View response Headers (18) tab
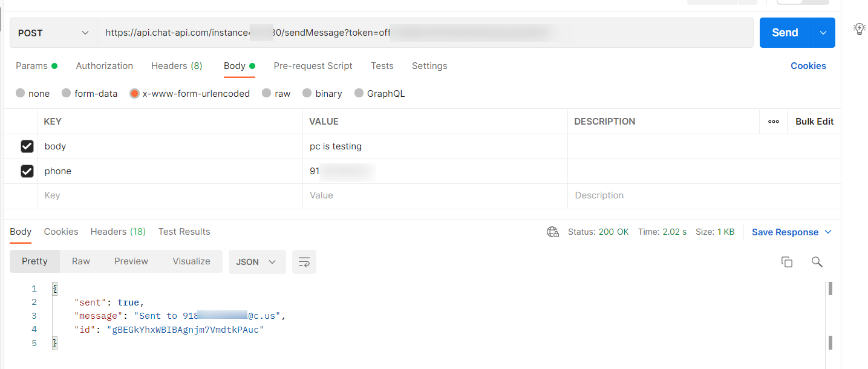Screen dimensions: 868x369 118,232
